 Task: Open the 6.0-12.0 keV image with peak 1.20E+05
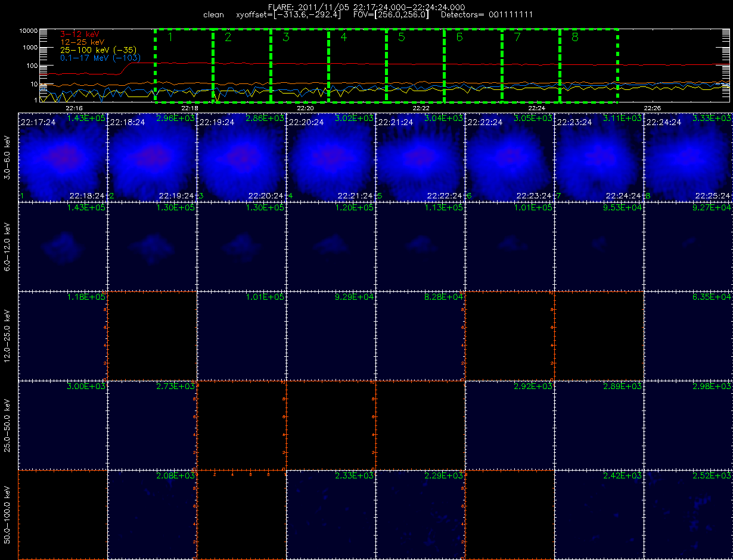(331, 246)
